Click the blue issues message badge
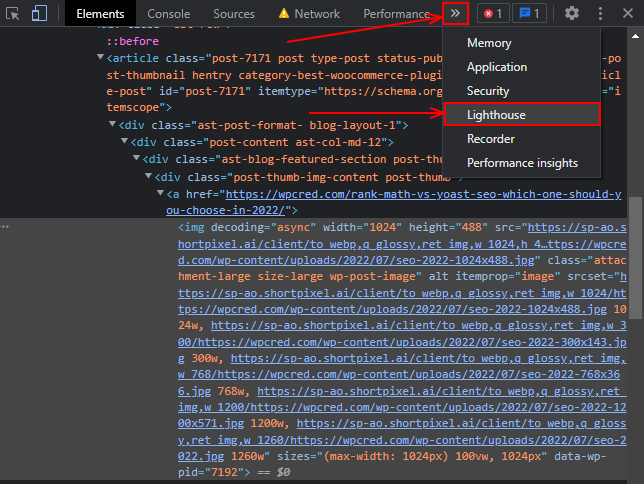This screenshot has width=644, height=484. [x=529, y=14]
